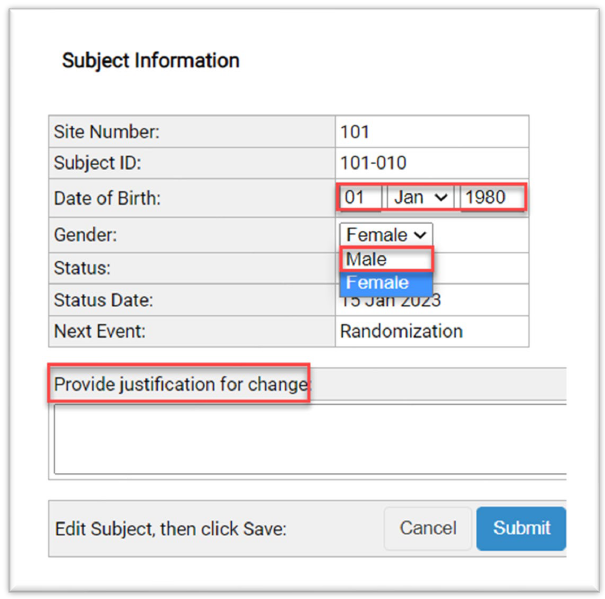Click the day of birth field showing 01

click(x=360, y=197)
